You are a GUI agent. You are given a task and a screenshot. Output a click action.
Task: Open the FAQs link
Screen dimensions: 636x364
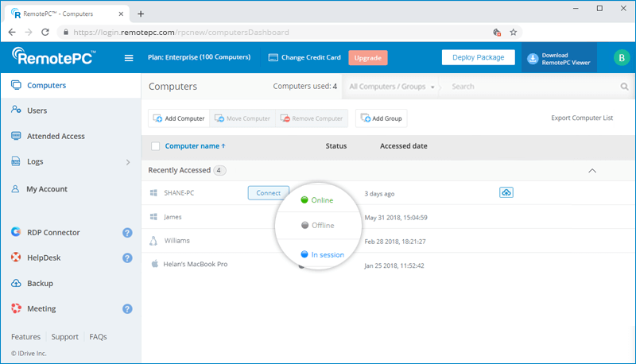click(98, 337)
